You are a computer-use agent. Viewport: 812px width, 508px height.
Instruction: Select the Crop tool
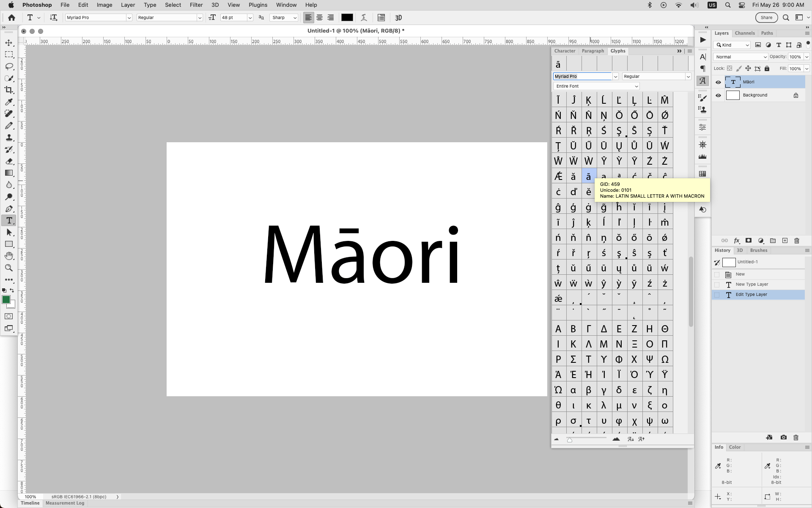(x=9, y=90)
